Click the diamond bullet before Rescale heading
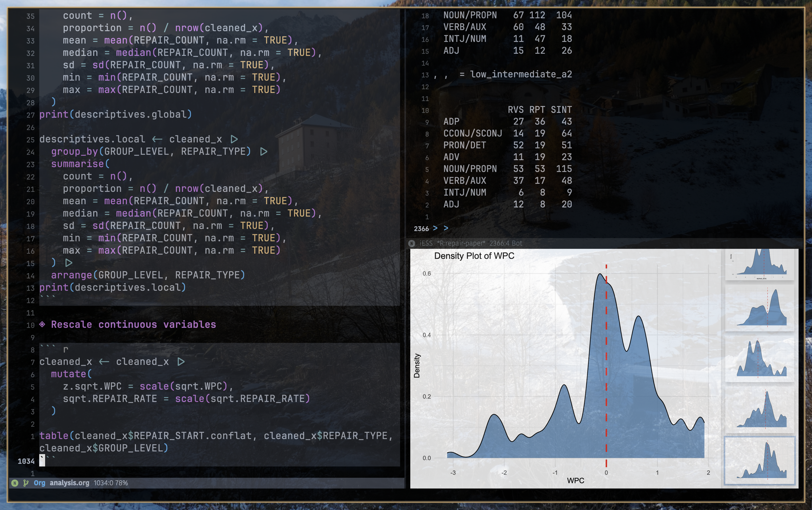Viewport: 812px width, 510px height. tap(42, 325)
